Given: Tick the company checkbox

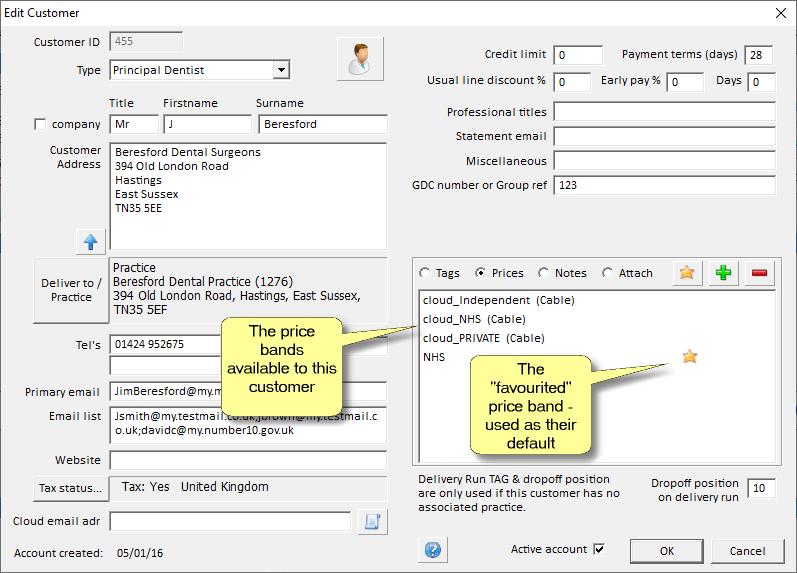Looking at the screenshot, I should tap(41, 125).
